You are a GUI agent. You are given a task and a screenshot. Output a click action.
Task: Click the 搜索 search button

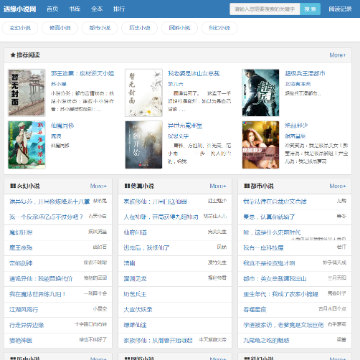pyautogui.click(x=310, y=9)
